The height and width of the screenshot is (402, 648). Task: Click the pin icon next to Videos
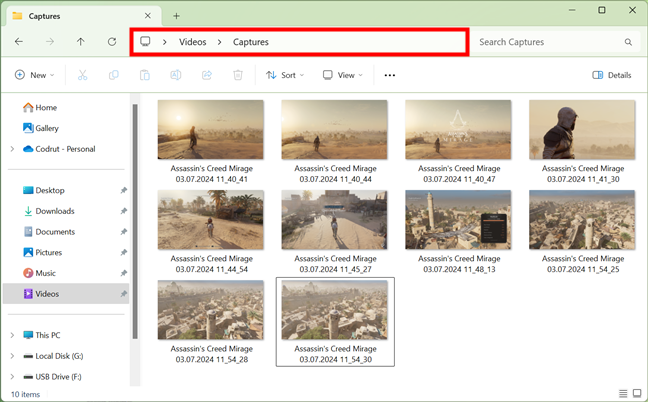[x=123, y=294]
